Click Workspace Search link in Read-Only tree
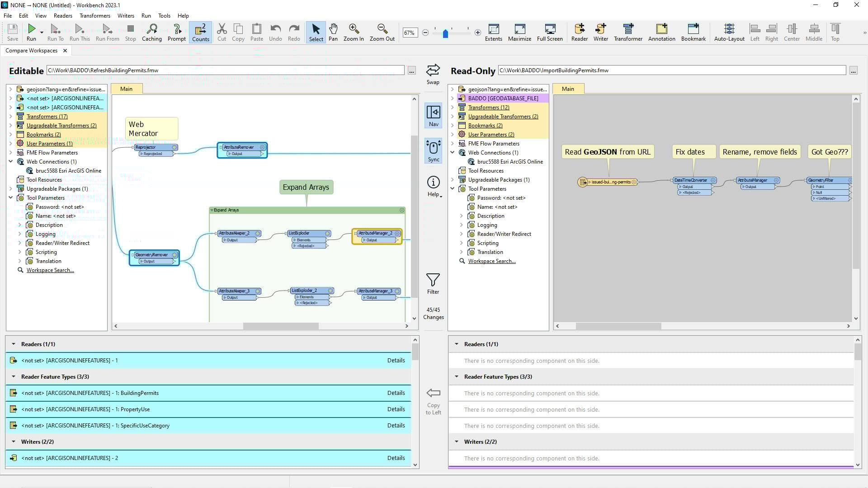868x488 pixels. [491, 261]
